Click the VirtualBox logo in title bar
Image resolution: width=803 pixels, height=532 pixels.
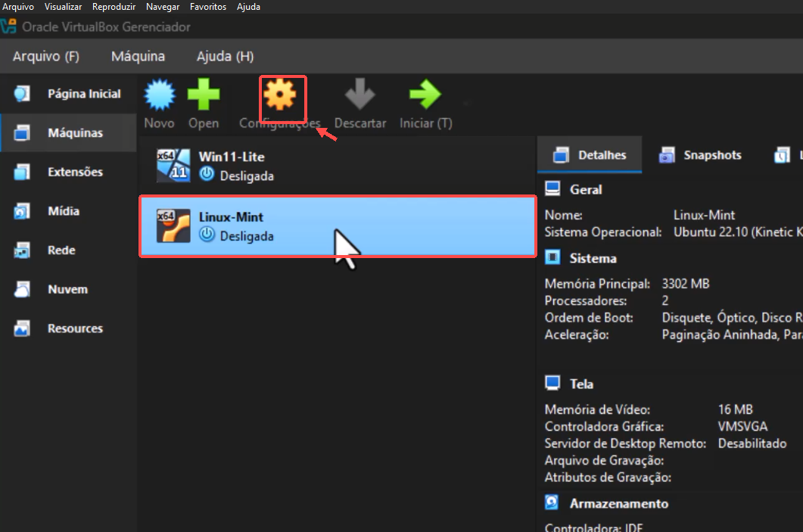click(8, 26)
